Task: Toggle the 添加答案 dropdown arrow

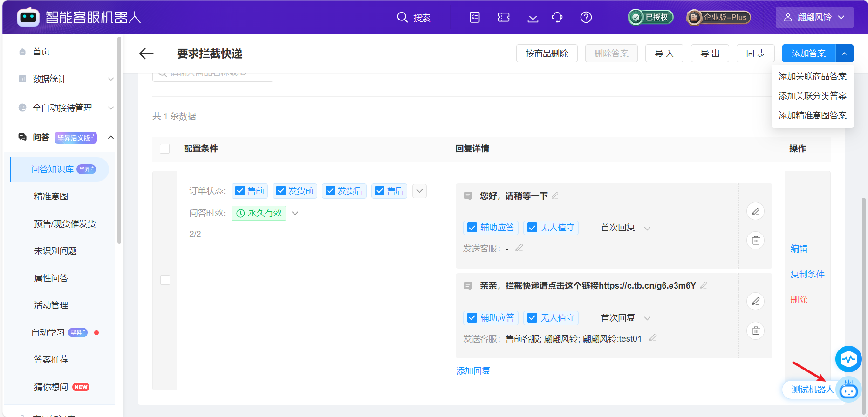Action: pyautogui.click(x=844, y=54)
